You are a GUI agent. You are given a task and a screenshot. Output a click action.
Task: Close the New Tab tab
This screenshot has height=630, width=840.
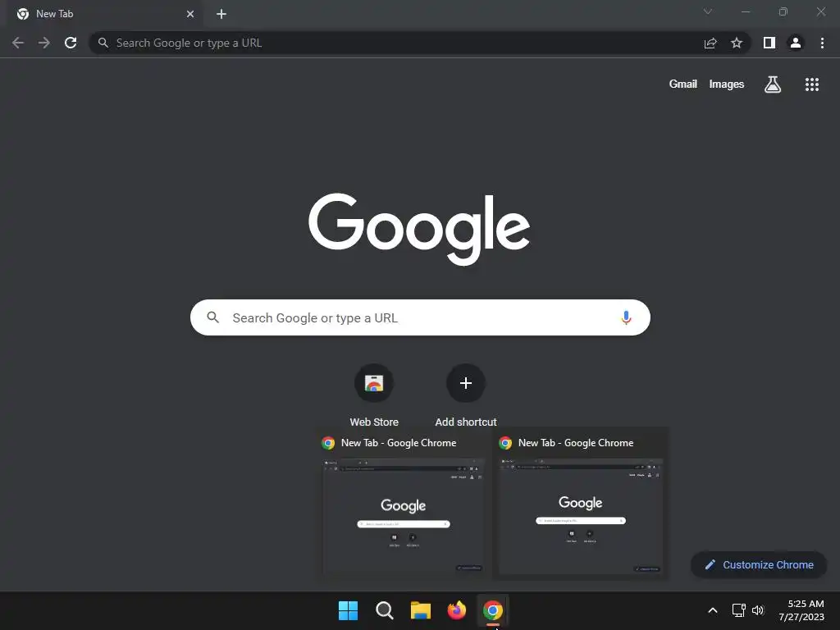click(x=190, y=14)
